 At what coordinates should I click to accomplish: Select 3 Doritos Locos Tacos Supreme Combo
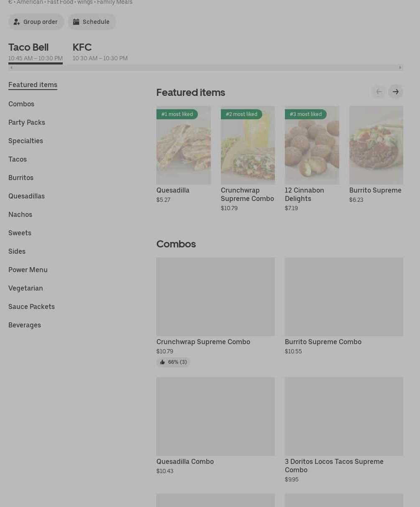tap(344, 417)
